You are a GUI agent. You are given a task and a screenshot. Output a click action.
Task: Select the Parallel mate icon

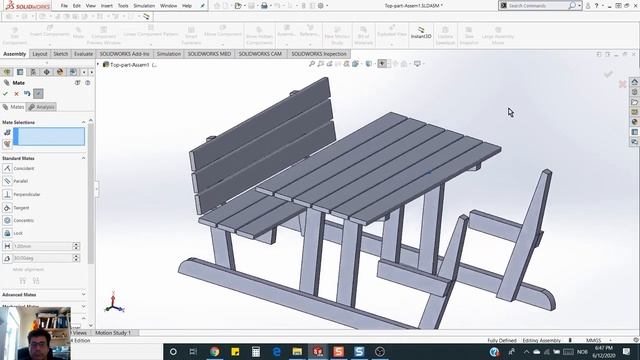point(7,181)
